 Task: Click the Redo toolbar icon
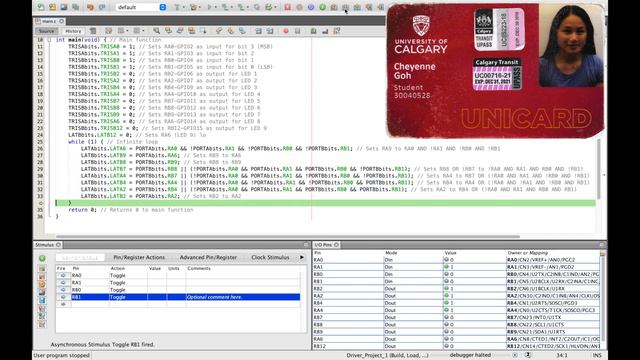[x=102, y=7]
